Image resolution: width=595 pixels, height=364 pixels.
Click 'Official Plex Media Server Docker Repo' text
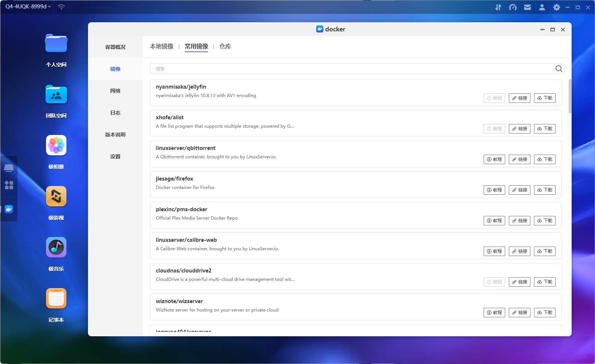point(197,218)
